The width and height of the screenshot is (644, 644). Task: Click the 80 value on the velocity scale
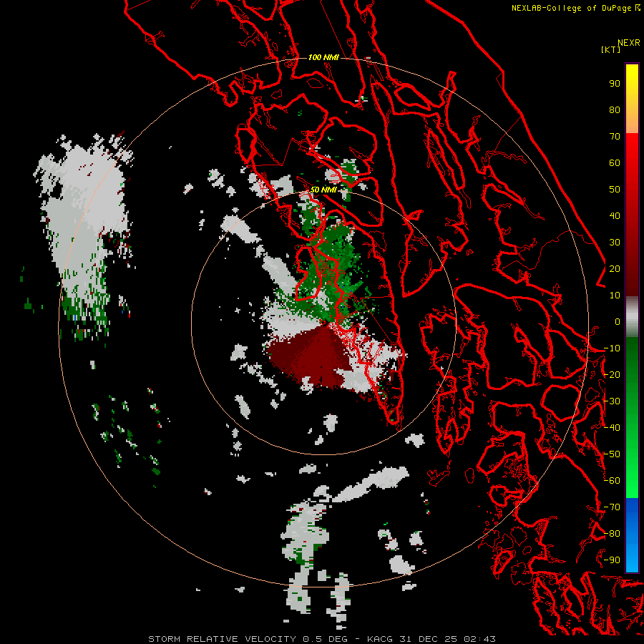[x=615, y=109]
